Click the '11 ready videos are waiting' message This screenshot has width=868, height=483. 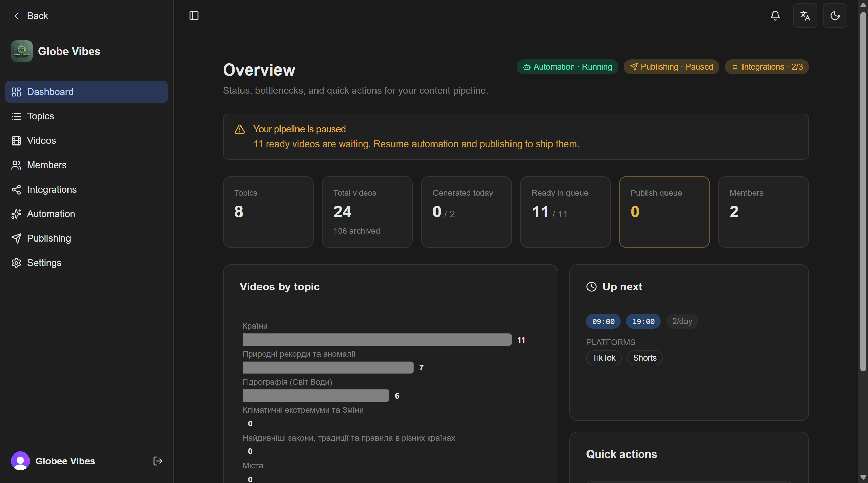pos(416,144)
